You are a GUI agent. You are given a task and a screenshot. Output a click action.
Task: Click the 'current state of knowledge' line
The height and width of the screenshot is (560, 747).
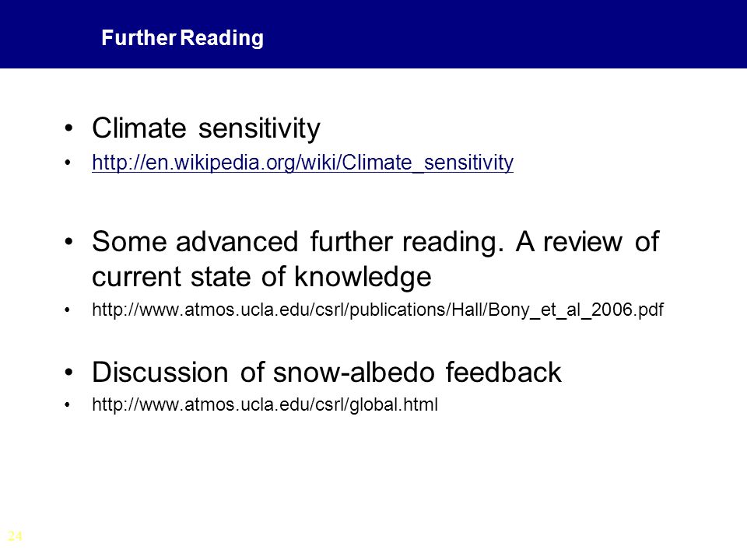261,277
